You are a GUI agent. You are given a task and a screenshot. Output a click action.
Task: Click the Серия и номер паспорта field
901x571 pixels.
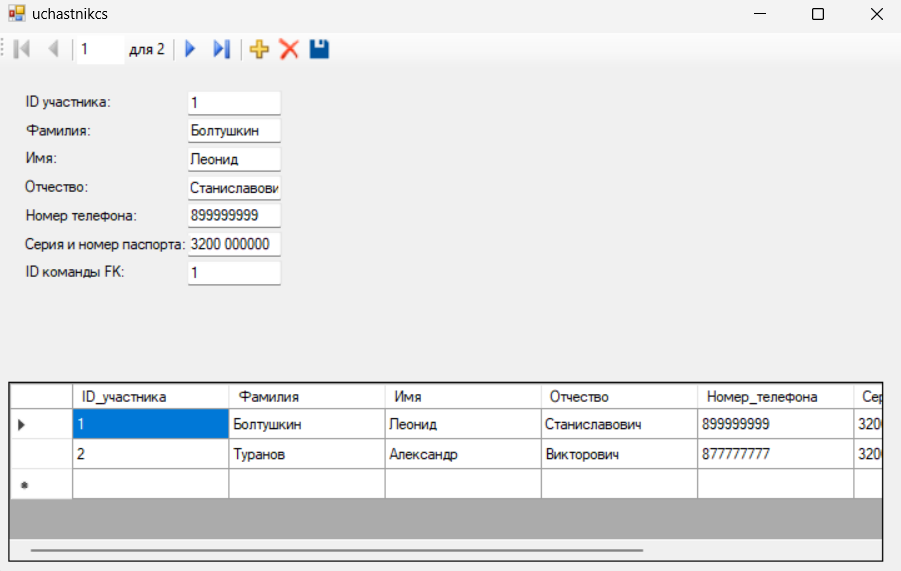click(234, 244)
